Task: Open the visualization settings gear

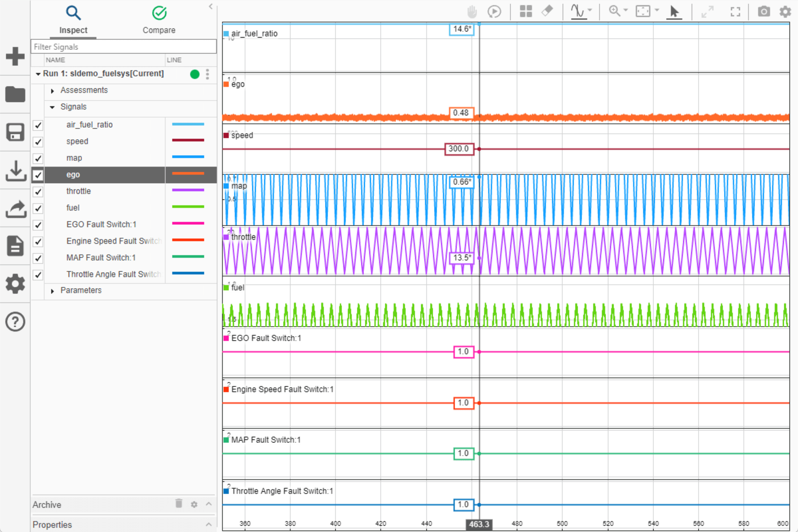Action: coord(785,12)
